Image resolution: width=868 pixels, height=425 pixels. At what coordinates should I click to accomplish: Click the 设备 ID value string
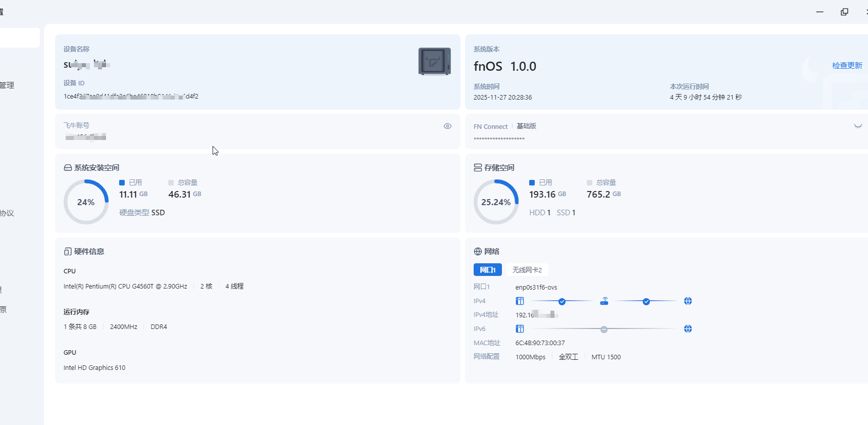point(131,97)
